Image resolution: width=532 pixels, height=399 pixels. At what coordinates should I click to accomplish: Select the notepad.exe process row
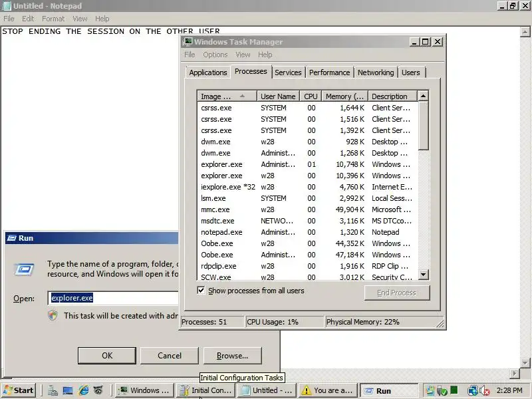pyautogui.click(x=307, y=232)
